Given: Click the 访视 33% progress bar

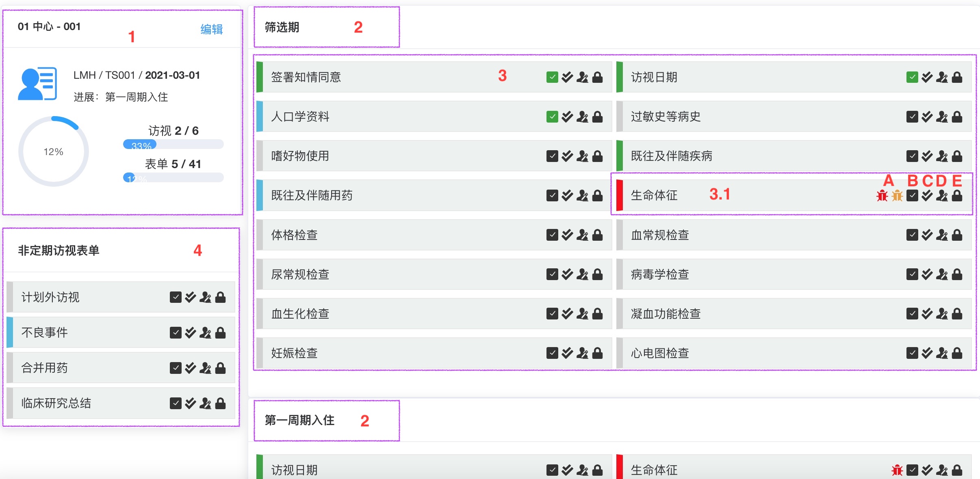Looking at the screenshot, I should point(173,145).
